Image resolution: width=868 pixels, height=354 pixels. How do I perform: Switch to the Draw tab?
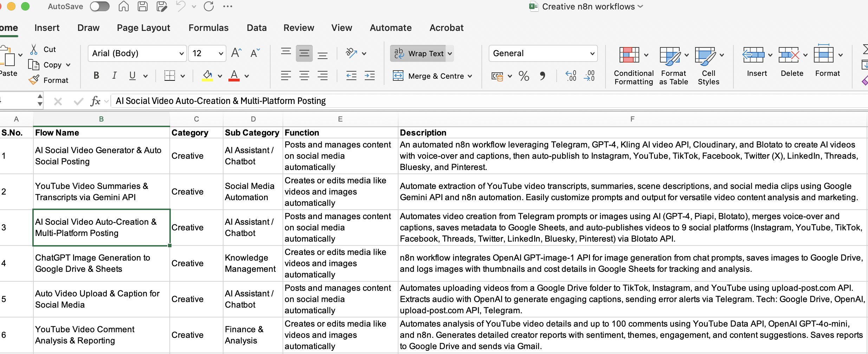89,28
